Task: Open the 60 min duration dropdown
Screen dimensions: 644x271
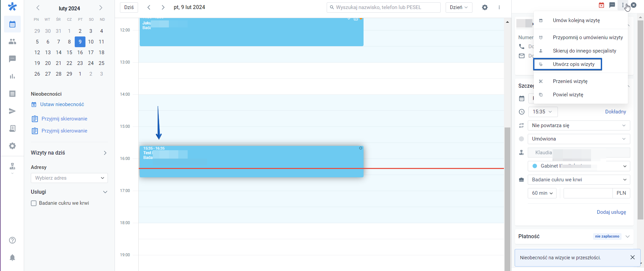Action: coord(542,193)
